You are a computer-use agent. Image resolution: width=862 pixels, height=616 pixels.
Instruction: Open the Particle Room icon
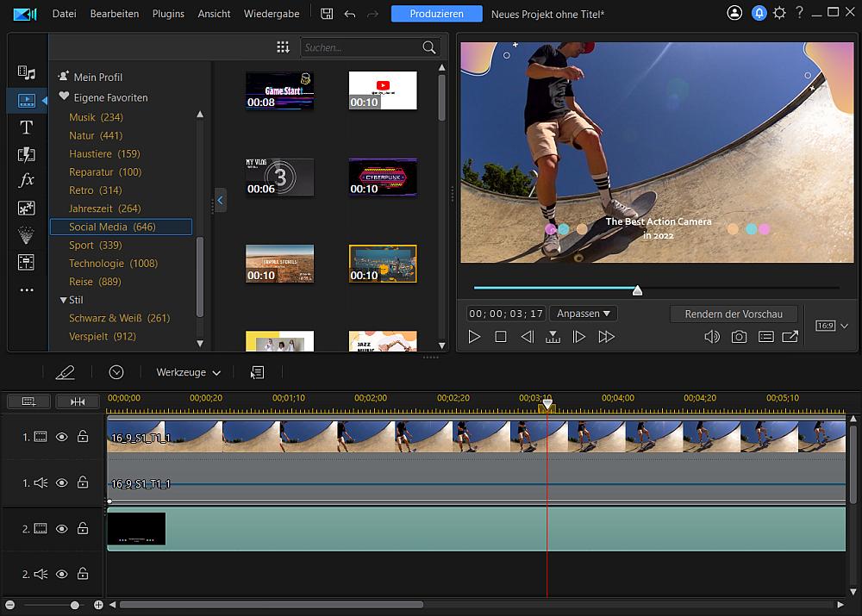(x=27, y=234)
